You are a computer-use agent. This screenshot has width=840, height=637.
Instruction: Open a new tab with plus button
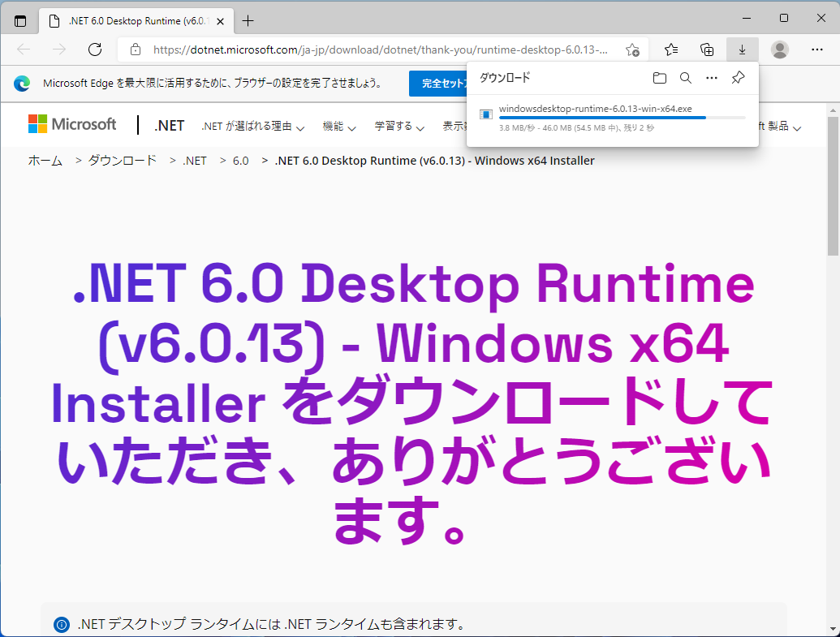click(248, 21)
